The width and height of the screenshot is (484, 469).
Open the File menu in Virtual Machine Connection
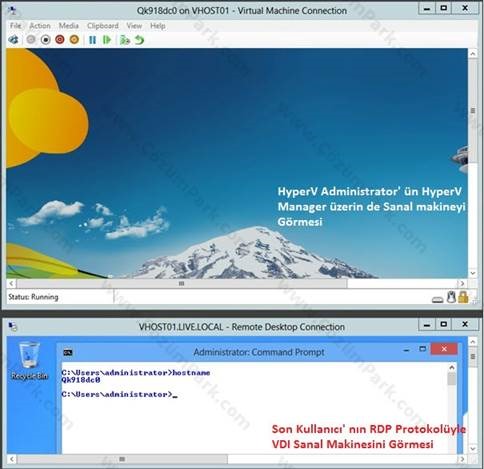(15, 26)
